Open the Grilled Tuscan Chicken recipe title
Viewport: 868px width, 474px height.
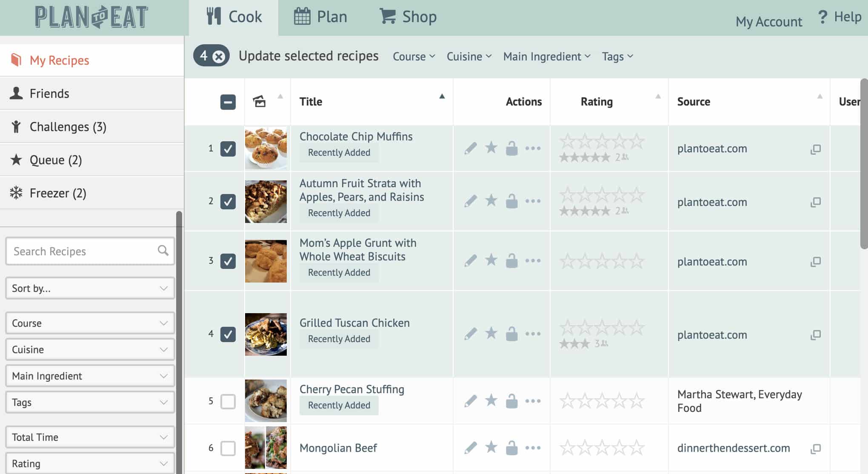point(354,323)
